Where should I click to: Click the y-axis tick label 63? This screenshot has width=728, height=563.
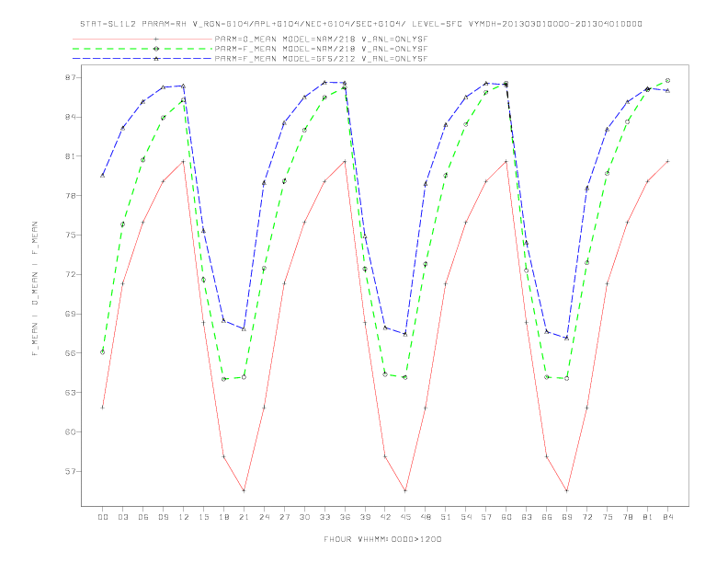pos(70,393)
